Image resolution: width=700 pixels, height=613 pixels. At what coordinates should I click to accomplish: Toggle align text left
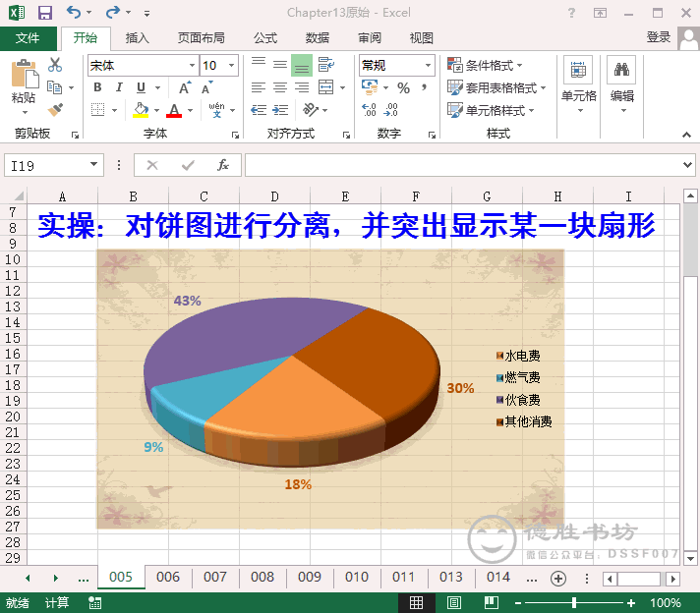coord(259,87)
